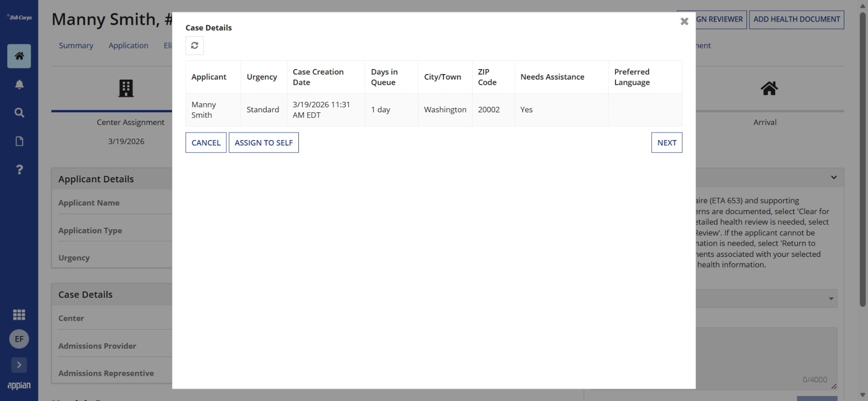Open notifications bell icon
The image size is (868, 401).
(19, 85)
